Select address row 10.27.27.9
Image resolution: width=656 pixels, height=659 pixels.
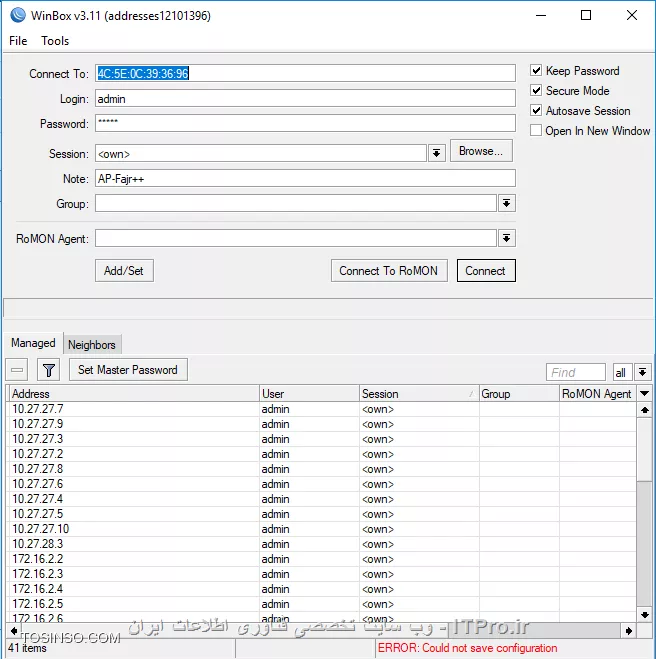click(322, 424)
